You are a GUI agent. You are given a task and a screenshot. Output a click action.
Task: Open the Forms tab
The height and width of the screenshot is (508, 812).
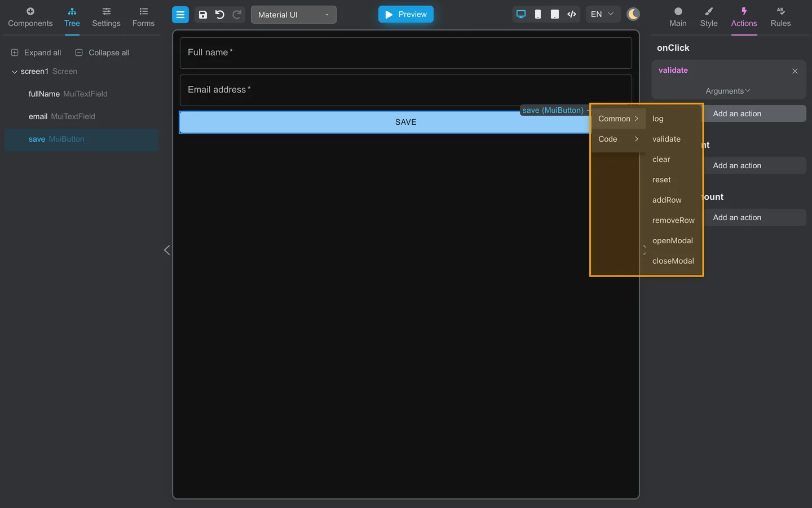pyautogui.click(x=143, y=17)
